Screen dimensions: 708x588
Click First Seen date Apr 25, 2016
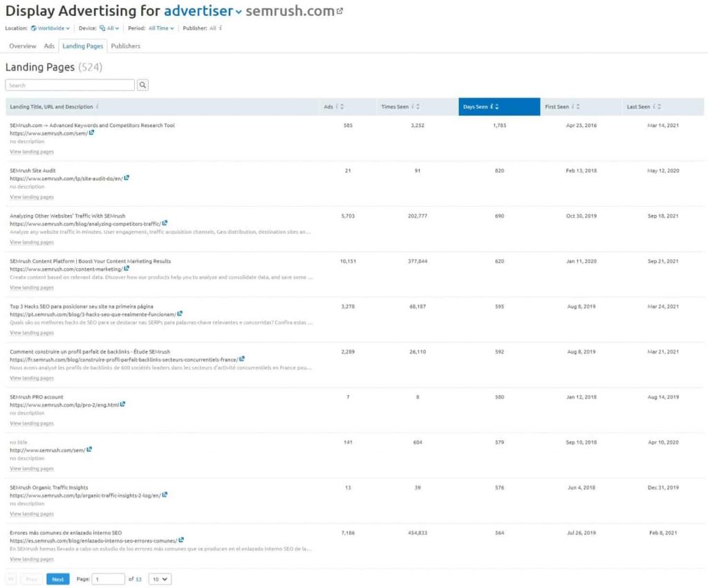581,126
